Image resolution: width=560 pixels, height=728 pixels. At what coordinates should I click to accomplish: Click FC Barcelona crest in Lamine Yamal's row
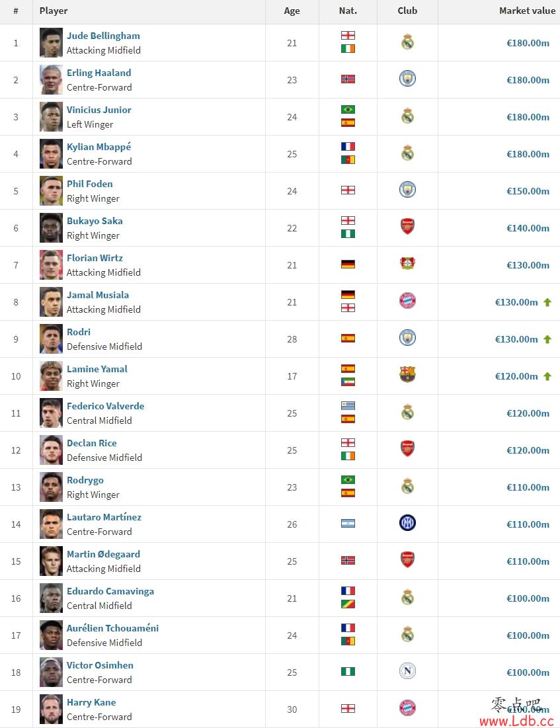[x=407, y=374]
